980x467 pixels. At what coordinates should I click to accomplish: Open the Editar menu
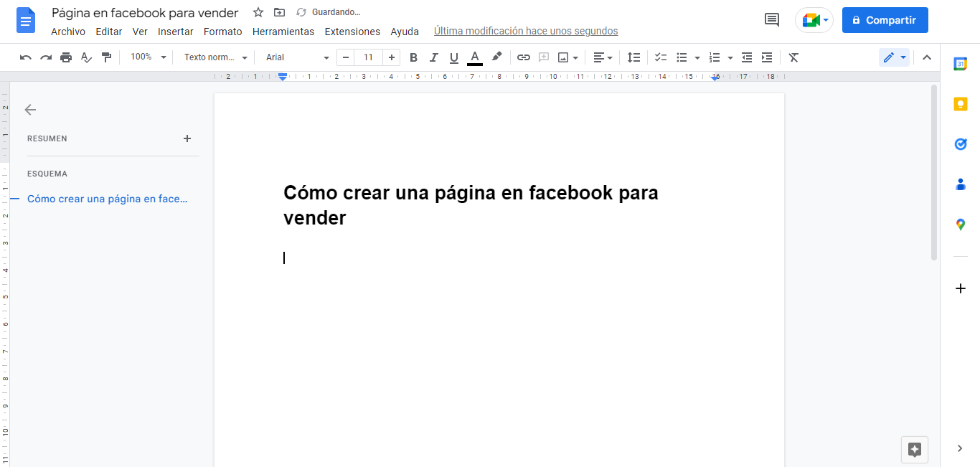(109, 32)
